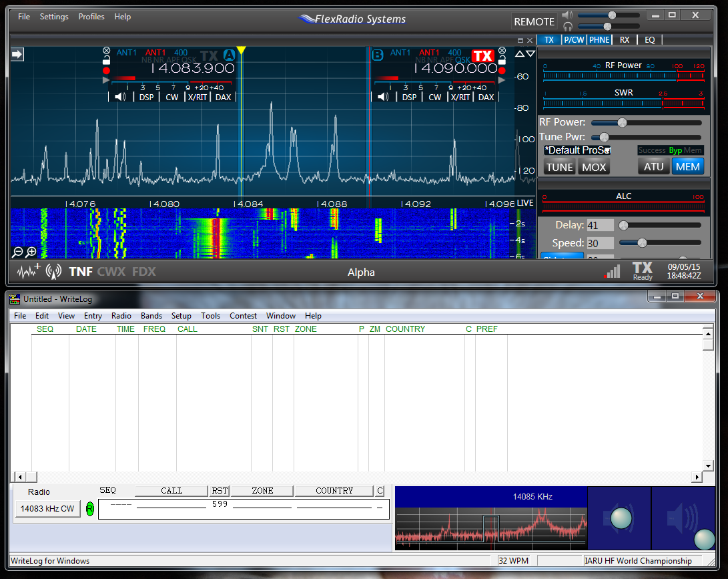
Task: Zoom in the panadapter with plus magnifier
Action: point(31,252)
